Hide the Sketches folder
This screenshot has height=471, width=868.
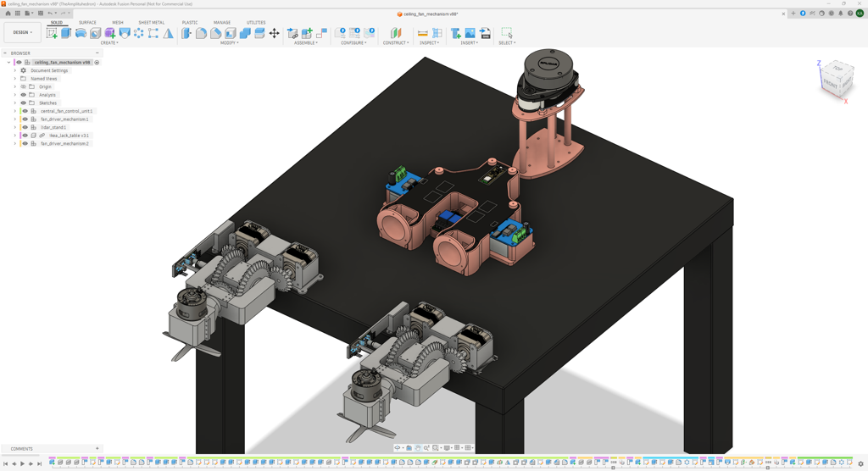(23, 103)
